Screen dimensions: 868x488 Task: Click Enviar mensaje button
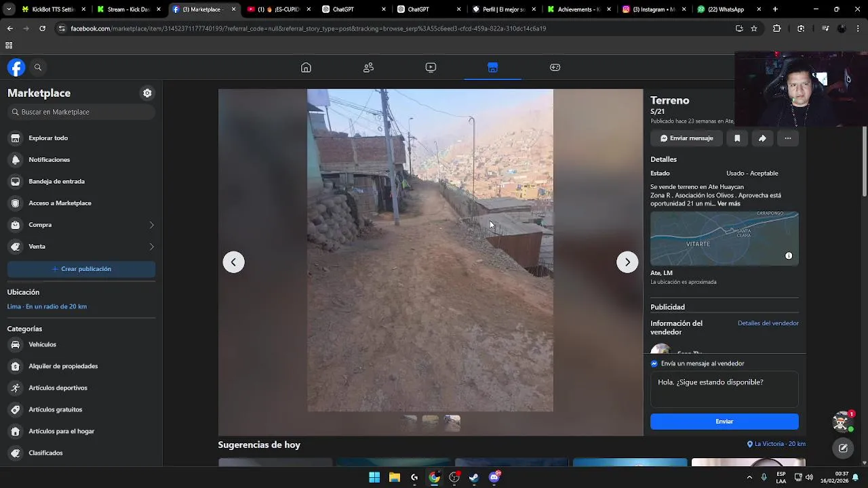click(687, 138)
